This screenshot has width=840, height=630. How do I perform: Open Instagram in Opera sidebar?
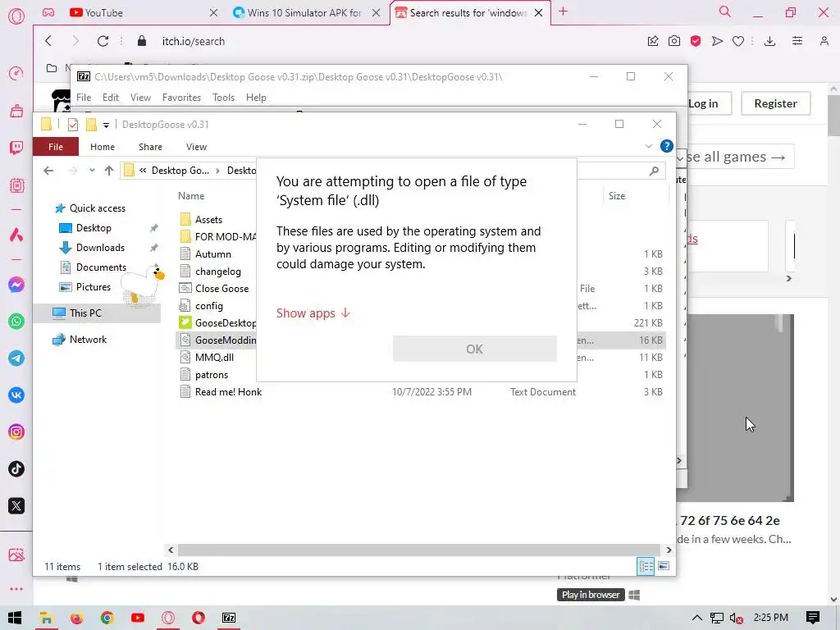(16, 432)
